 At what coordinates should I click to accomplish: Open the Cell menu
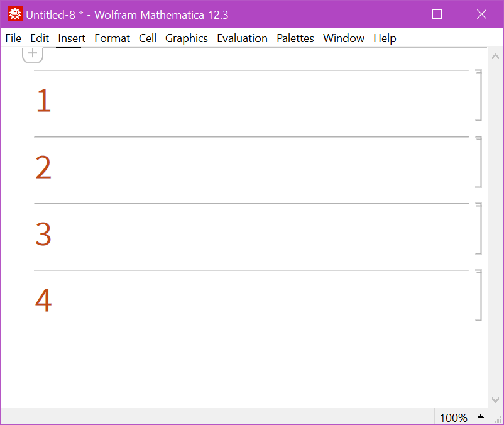coord(148,38)
